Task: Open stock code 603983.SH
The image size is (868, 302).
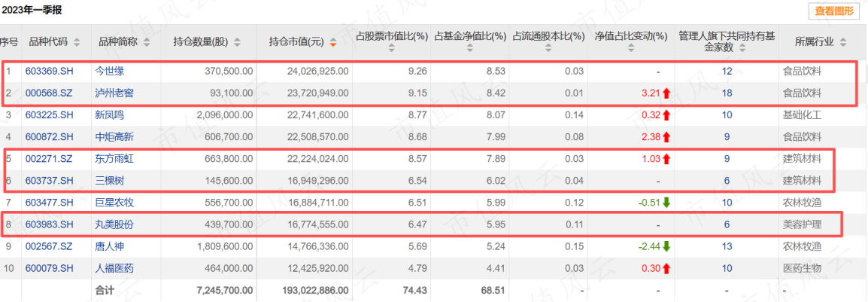Action: click(50, 224)
